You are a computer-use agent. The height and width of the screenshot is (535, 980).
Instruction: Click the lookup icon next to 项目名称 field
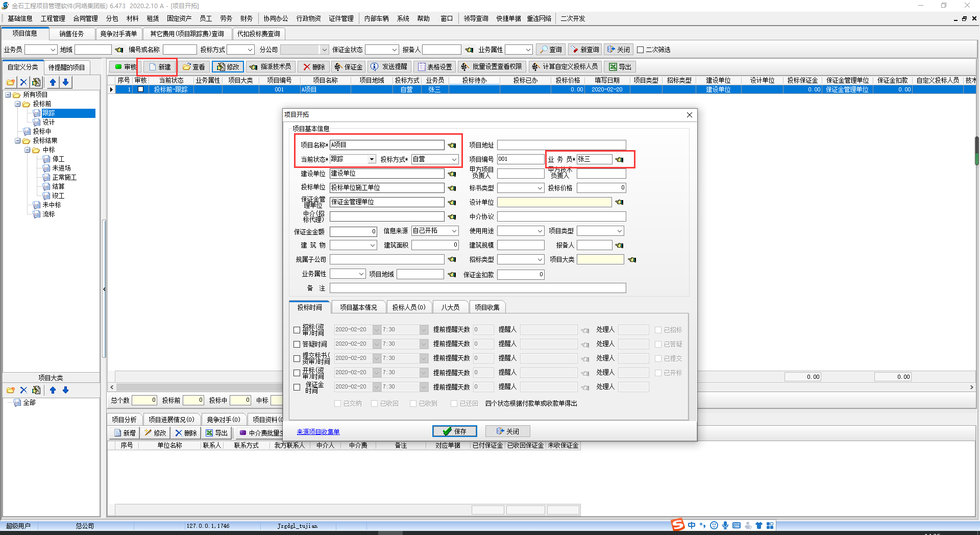[x=452, y=145]
